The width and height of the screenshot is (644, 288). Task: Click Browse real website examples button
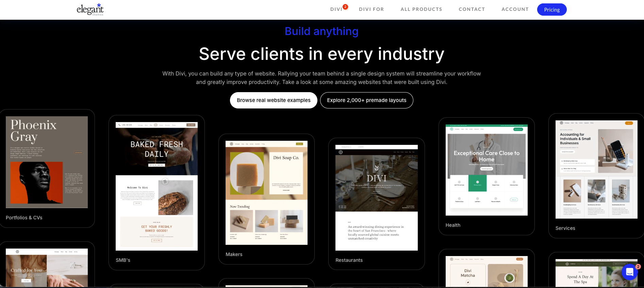click(274, 100)
